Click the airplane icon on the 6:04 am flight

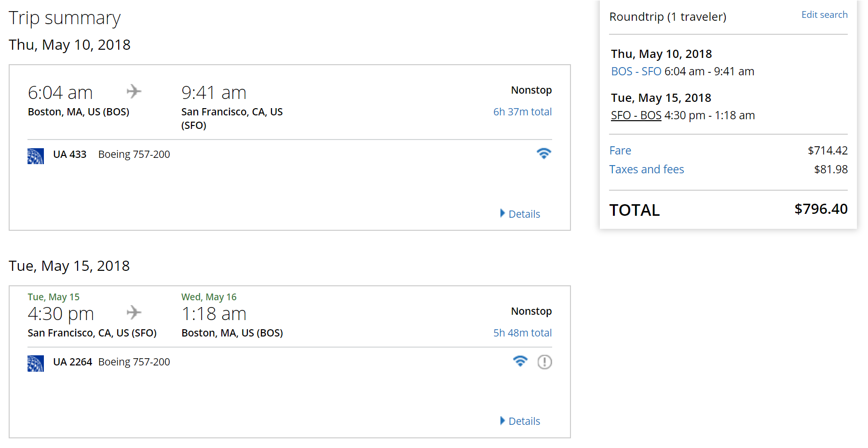point(134,91)
